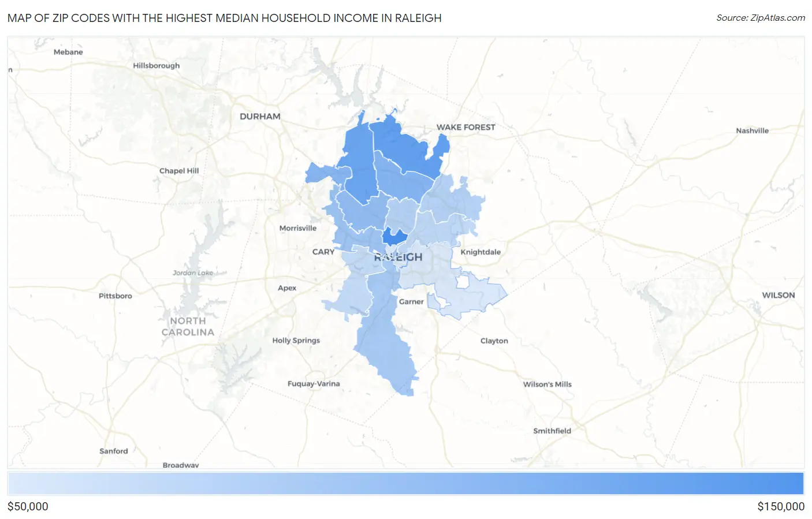Click the map title heading
Image resolution: width=812 pixels, height=519 pixels.
pos(225,18)
